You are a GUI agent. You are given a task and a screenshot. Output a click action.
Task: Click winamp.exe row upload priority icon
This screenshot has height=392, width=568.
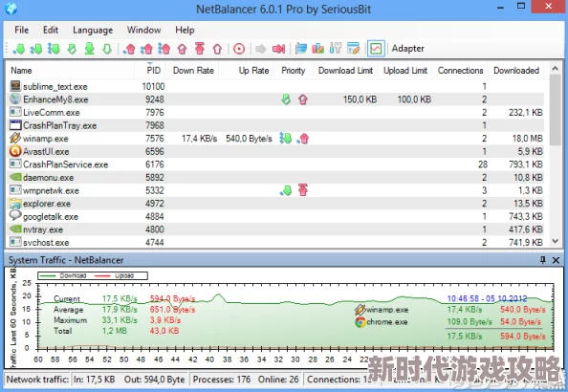coord(303,139)
